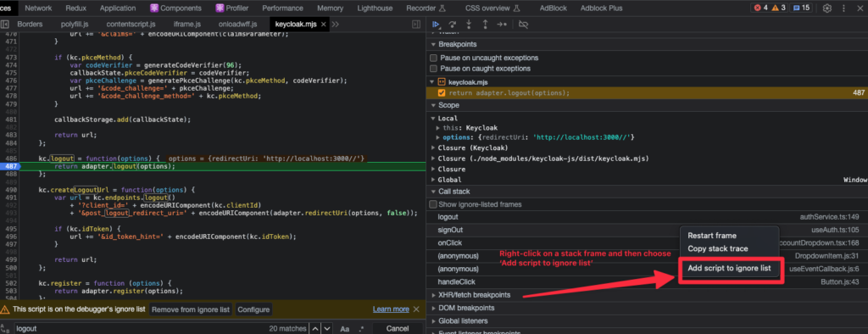868x334 pixels.
Task: Open the React Components tab
Action: pos(175,8)
